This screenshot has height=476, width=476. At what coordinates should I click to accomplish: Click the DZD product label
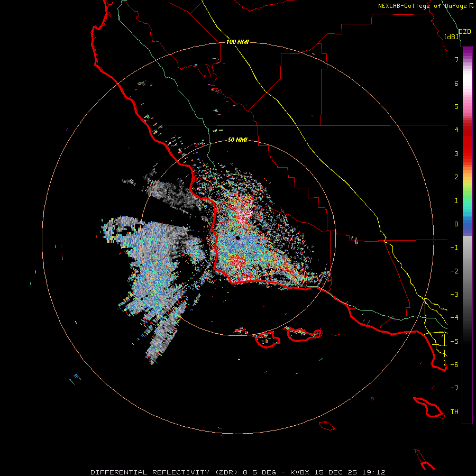(465, 32)
